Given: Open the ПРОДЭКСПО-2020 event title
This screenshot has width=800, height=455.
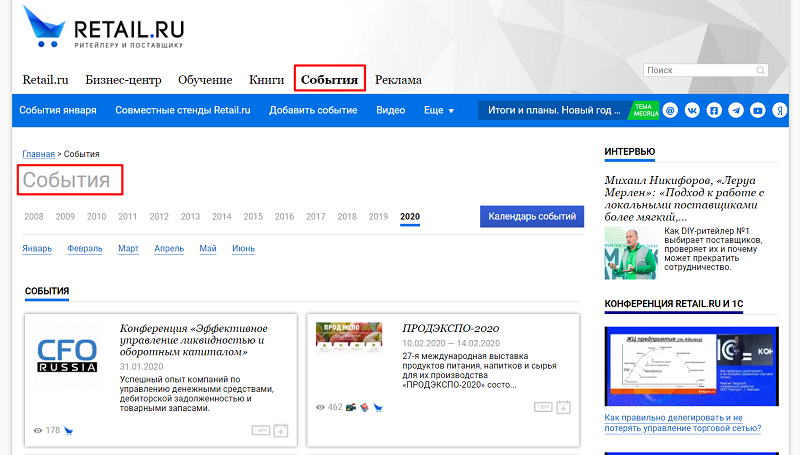Looking at the screenshot, I should (x=451, y=328).
